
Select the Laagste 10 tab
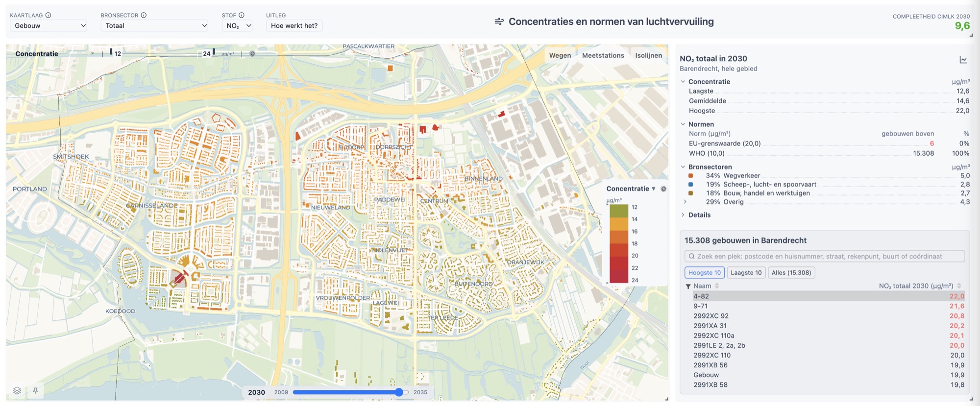click(746, 273)
